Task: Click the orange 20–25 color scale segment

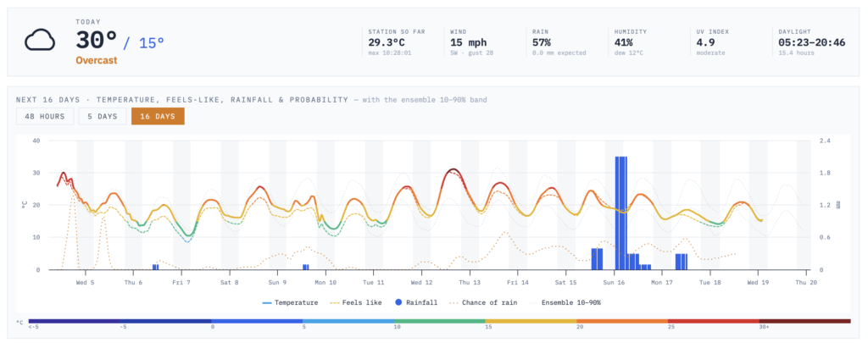Action: tap(622, 321)
